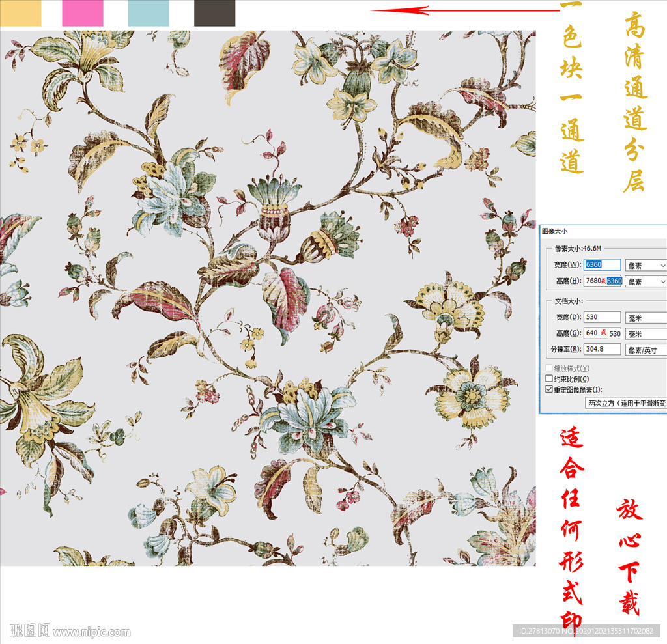Toggle the 缩放样式 checkbox
This screenshot has height=644, width=667.
[549, 367]
